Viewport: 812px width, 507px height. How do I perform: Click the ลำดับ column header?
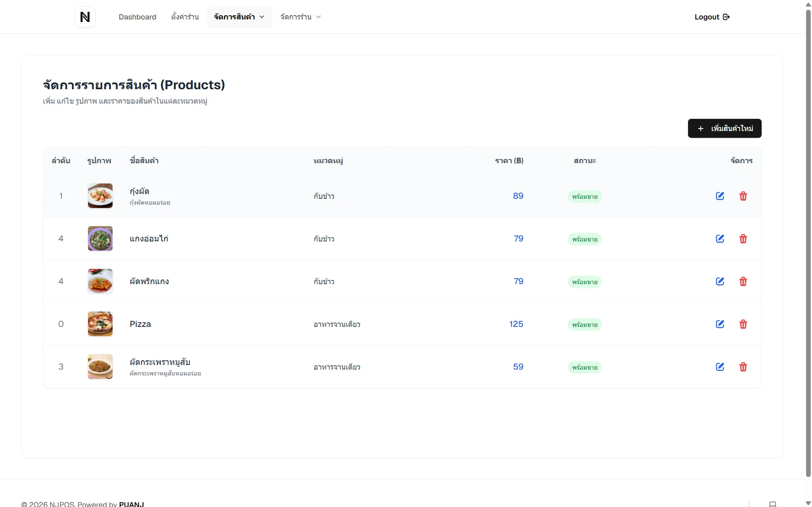tap(61, 161)
